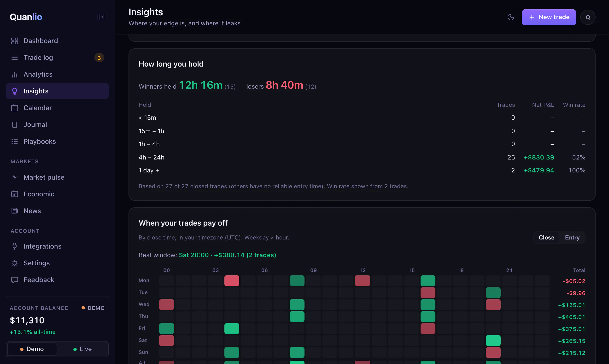Click the red Tue 16:00 heatmap cell

[428, 293]
